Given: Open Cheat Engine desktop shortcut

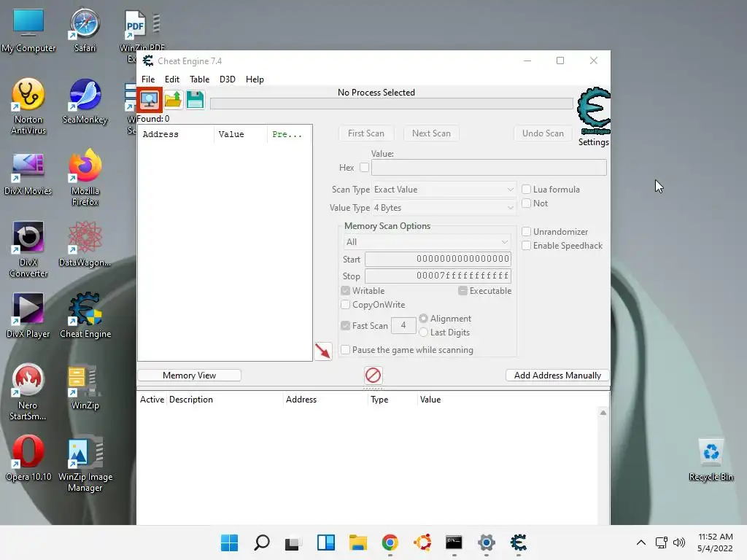Looking at the screenshot, I should pyautogui.click(x=85, y=316).
